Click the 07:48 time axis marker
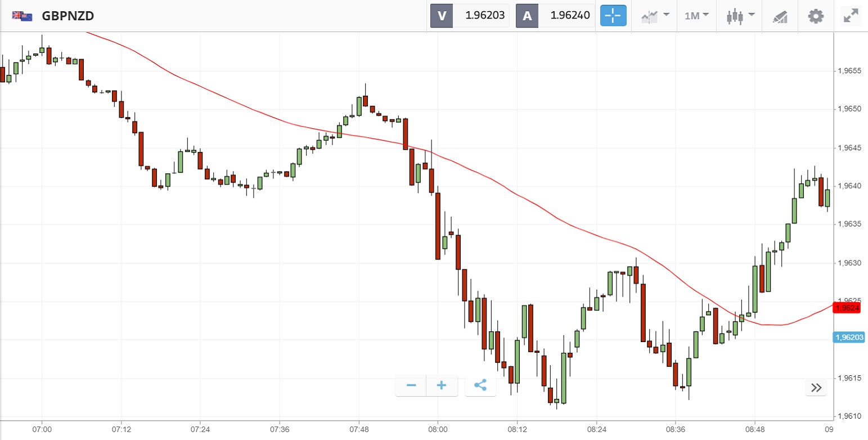 pyautogui.click(x=359, y=429)
